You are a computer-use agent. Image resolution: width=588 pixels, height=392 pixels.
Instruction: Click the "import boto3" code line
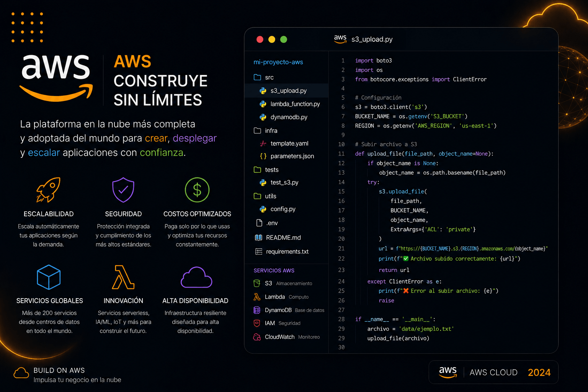(x=373, y=60)
